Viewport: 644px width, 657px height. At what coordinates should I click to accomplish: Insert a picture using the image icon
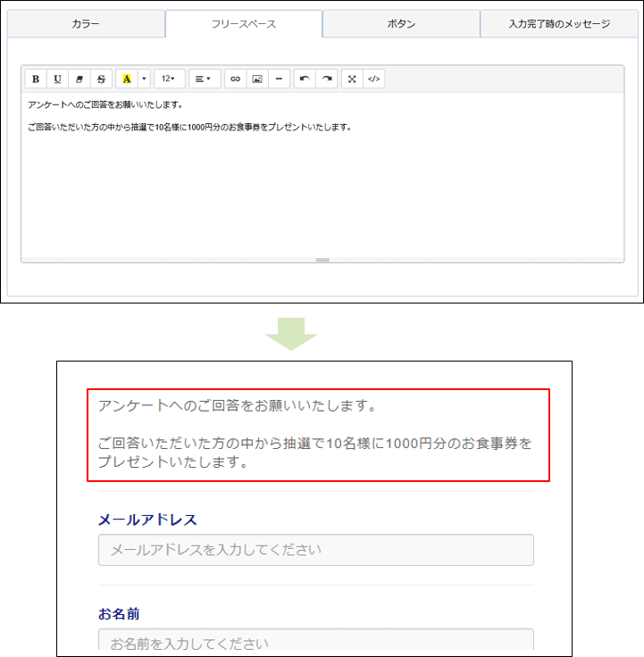pyautogui.click(x=257, y=79)
